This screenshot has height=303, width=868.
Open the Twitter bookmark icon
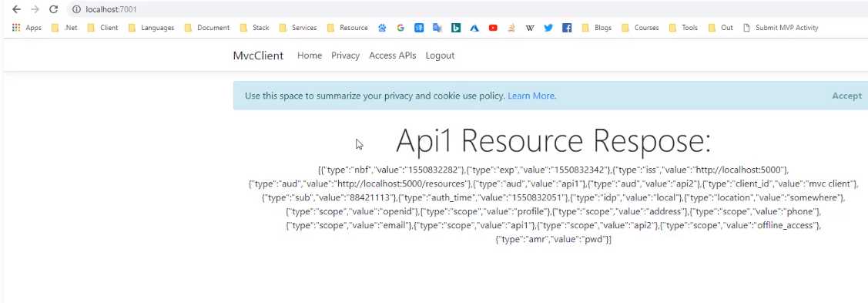[x=548, y=28]
